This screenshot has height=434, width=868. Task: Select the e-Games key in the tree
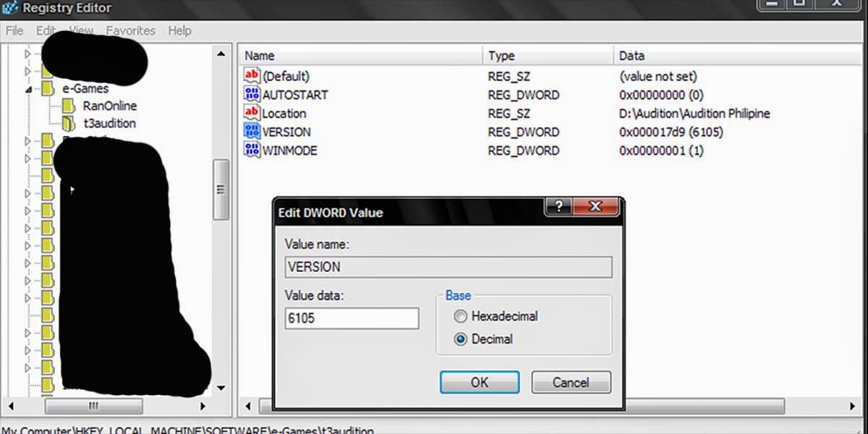[x=85, y=88]
